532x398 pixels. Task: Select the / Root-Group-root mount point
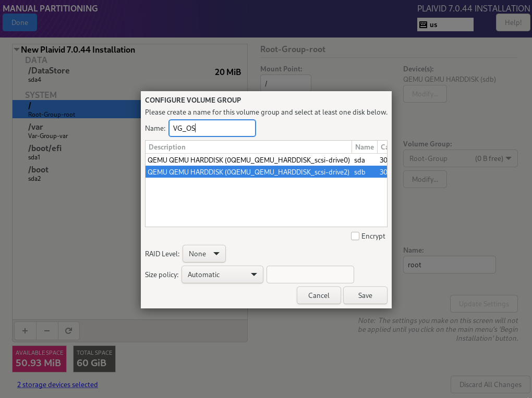click(77, 109)
